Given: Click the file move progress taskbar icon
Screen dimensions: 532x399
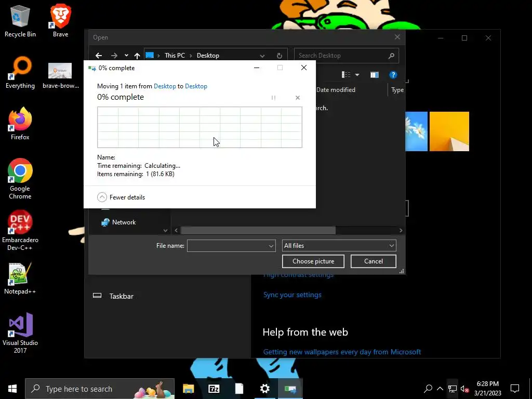Looking at the screenshot, I should click(290, 389).
